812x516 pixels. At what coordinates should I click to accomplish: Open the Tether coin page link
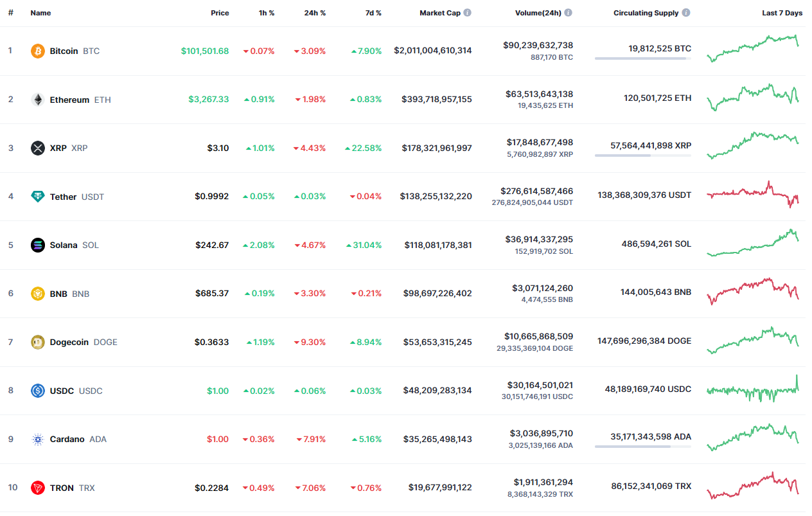coord(63,197)
